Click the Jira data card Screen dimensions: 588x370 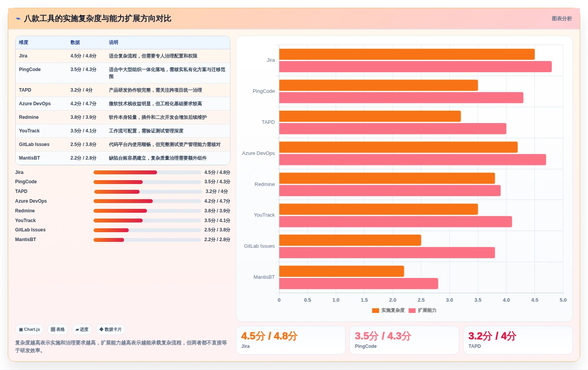click(291, 340)
